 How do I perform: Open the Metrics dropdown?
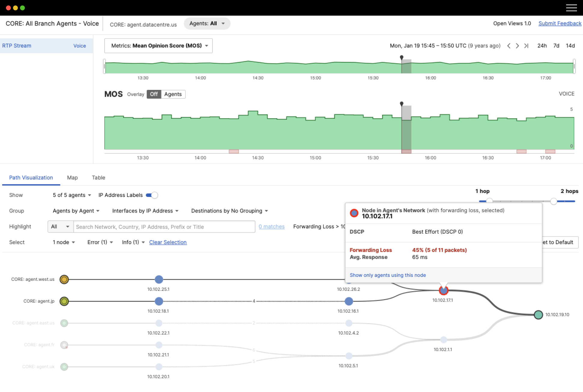[158, 46]
